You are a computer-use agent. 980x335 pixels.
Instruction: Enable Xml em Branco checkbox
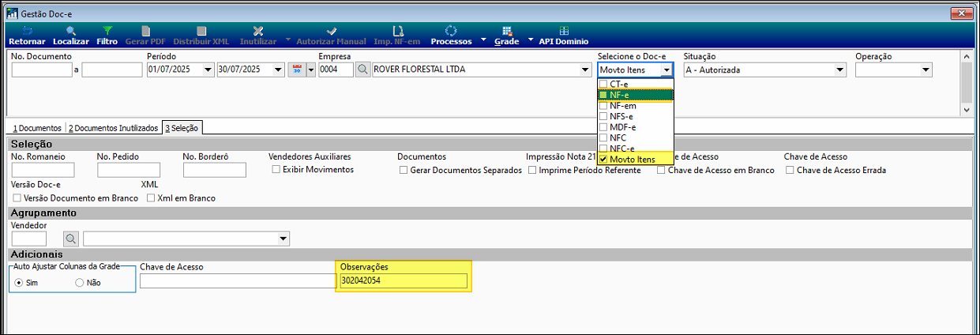coord(151,198)
